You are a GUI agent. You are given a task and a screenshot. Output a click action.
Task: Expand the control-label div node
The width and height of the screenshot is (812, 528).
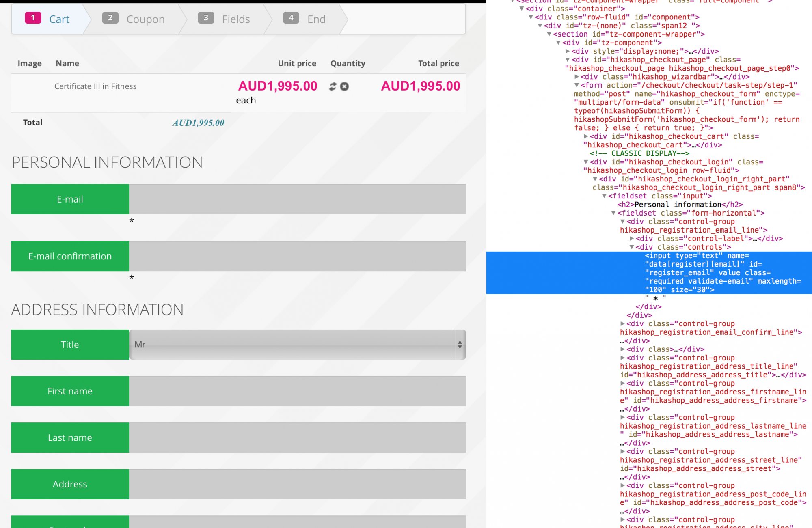pos(632,239)
